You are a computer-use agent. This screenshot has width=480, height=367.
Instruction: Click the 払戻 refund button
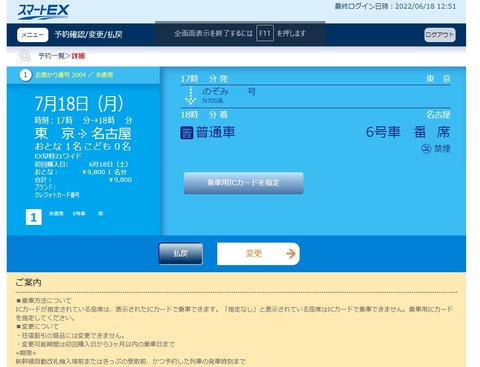181,254
